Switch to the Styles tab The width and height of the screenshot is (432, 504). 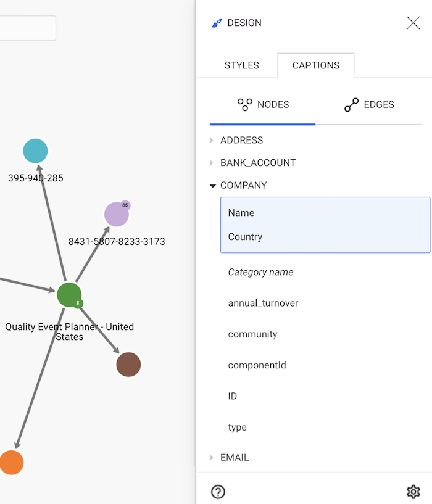[241, 65]
